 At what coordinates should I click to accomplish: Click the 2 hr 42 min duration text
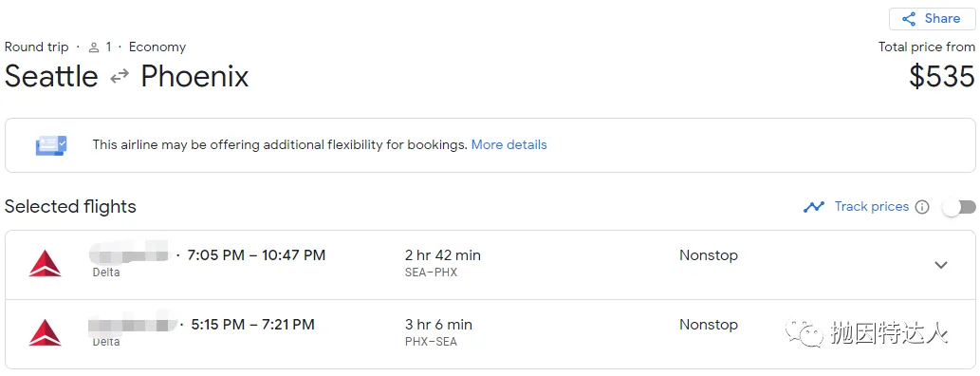[x=443, y=255]
